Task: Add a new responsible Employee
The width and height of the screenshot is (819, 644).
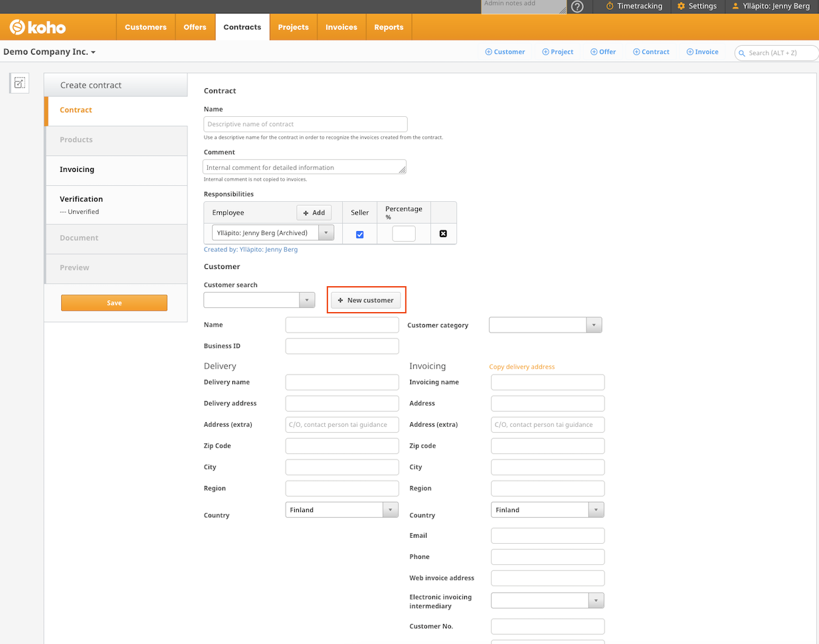Action: click(x=314, y=212)
